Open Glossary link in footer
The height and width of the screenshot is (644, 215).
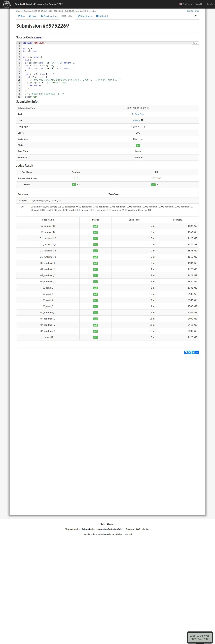pos(110,524)
